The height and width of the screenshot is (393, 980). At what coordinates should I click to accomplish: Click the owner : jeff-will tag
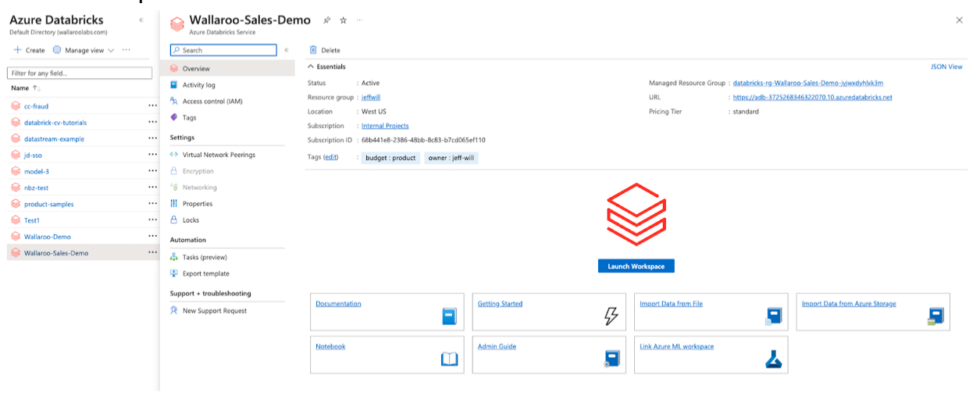point(450,158)
